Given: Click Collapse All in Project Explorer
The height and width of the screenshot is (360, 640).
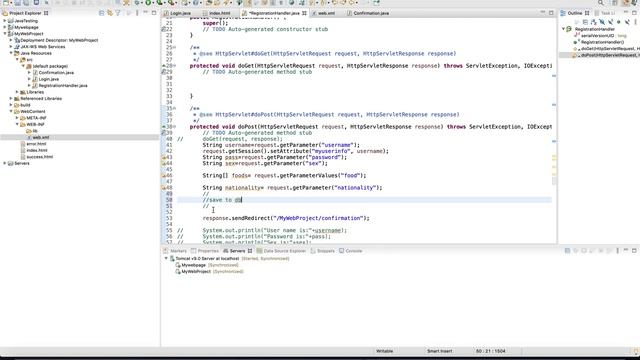Looking at the screenshot, I should point(102,13).
